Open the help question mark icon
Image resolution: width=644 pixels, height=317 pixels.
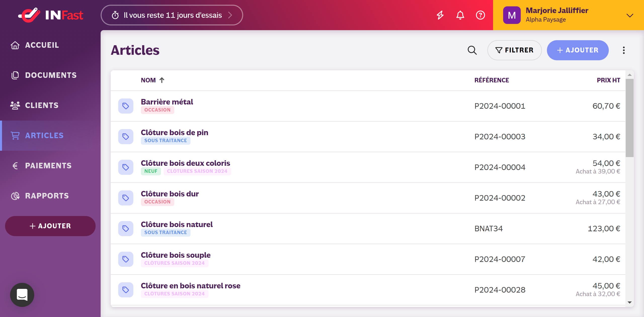[x=480, y=15]
